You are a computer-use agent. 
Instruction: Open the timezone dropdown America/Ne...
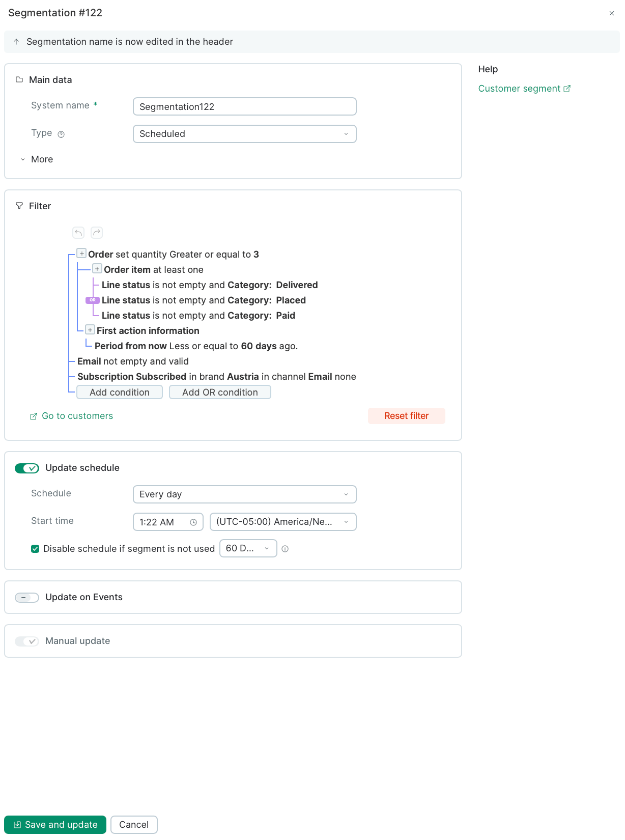(283, 522)
